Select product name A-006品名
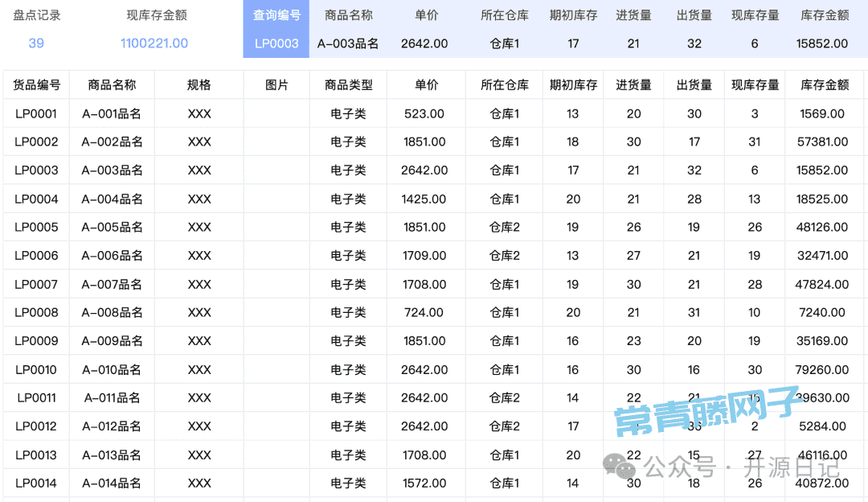 tap(113, 256)
